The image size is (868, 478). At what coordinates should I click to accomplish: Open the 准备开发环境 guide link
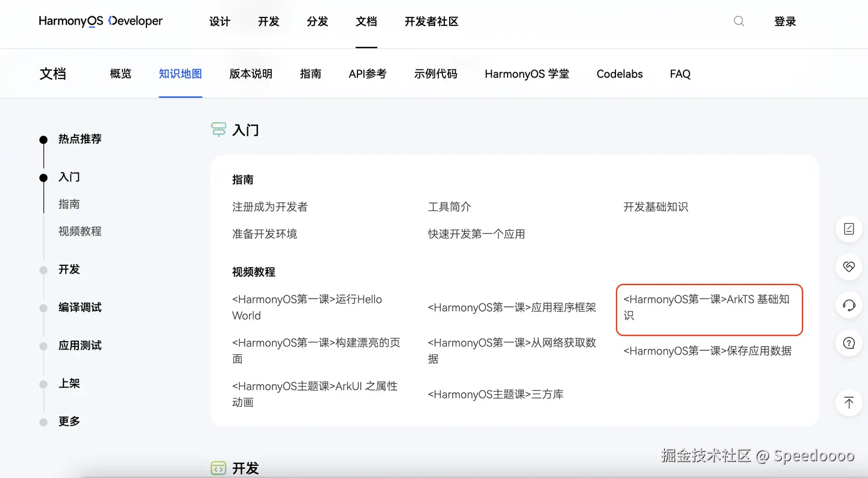pyautogui.click(x=265, y=234)
